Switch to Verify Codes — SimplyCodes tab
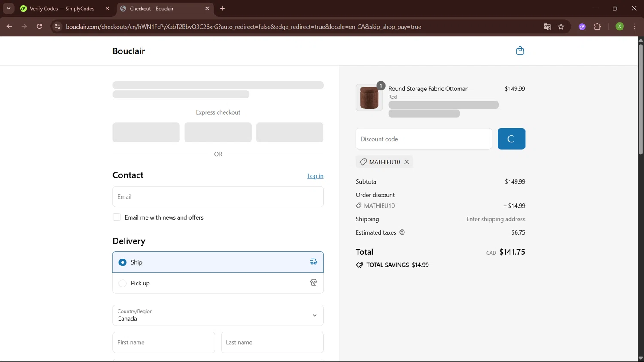The width and height of the screenshot is (644, 362). click(64, 9)
